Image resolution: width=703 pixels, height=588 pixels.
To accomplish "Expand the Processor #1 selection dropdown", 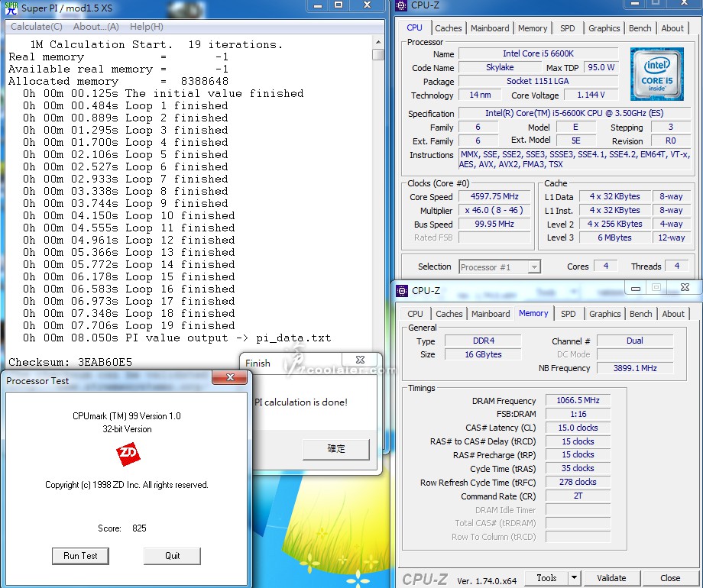I will [533, 267].
